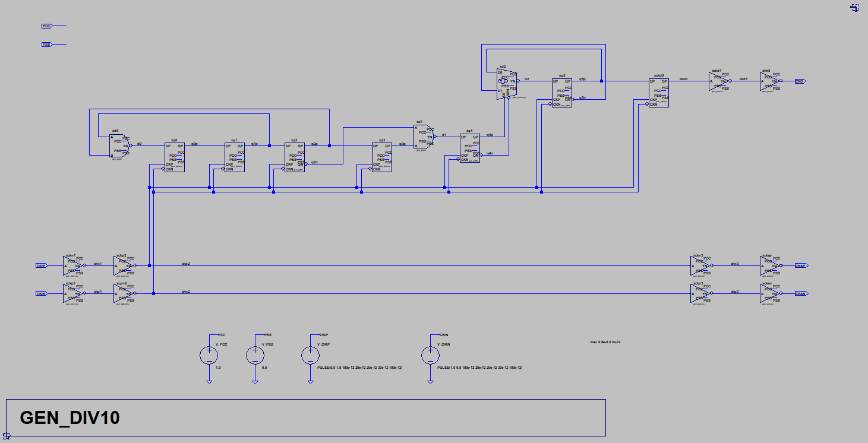
Task: Select the CKD output port flag
Action: point(800,81)
